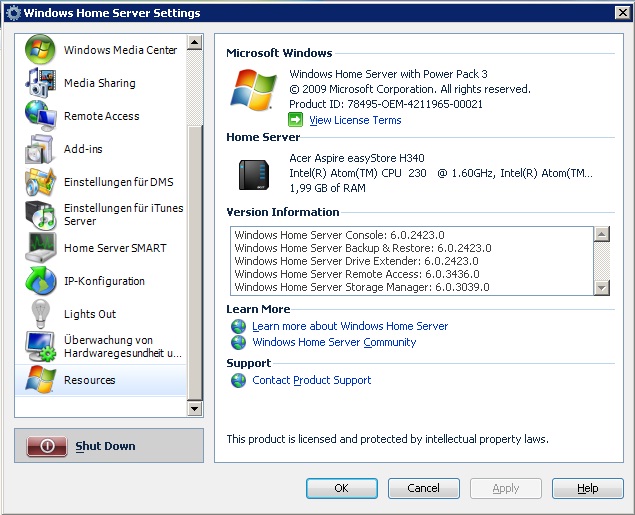Click the Home Server SMART icon
This screenshot has width=635, height=515.
40,248
